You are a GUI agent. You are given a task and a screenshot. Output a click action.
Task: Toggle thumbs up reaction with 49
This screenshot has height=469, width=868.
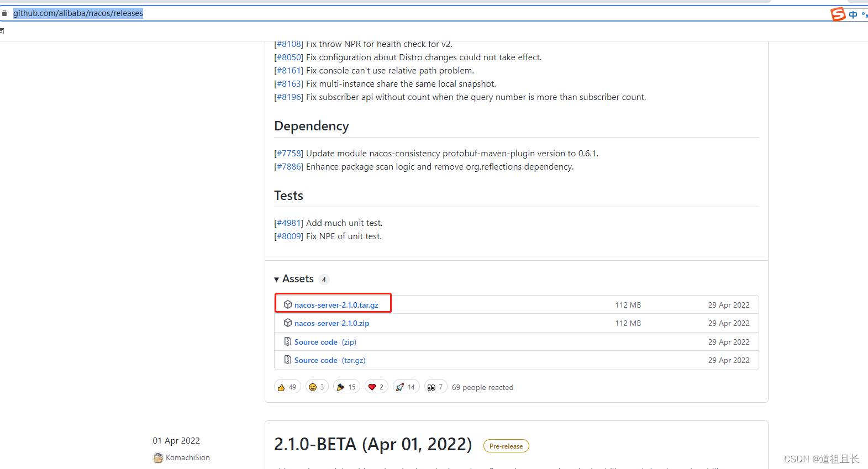click(287, 387)
